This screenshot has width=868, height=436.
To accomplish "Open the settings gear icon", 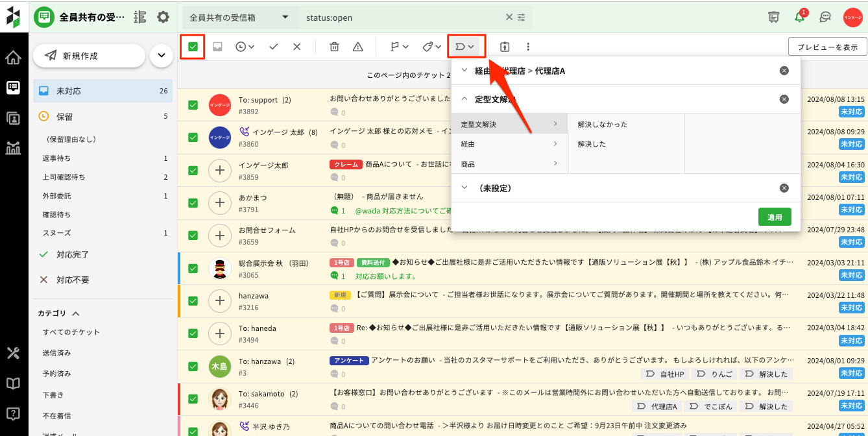I will click(x=163, y=18).
